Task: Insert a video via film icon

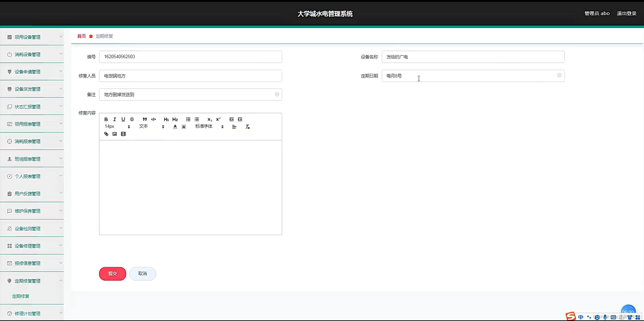Action: (123, 134)
